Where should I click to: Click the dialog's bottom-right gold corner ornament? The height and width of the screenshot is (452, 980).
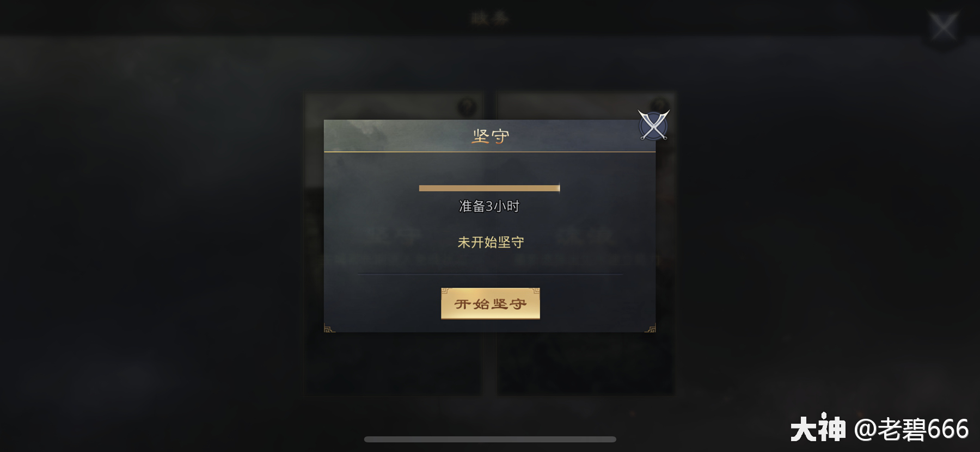[x=650, y=328]
